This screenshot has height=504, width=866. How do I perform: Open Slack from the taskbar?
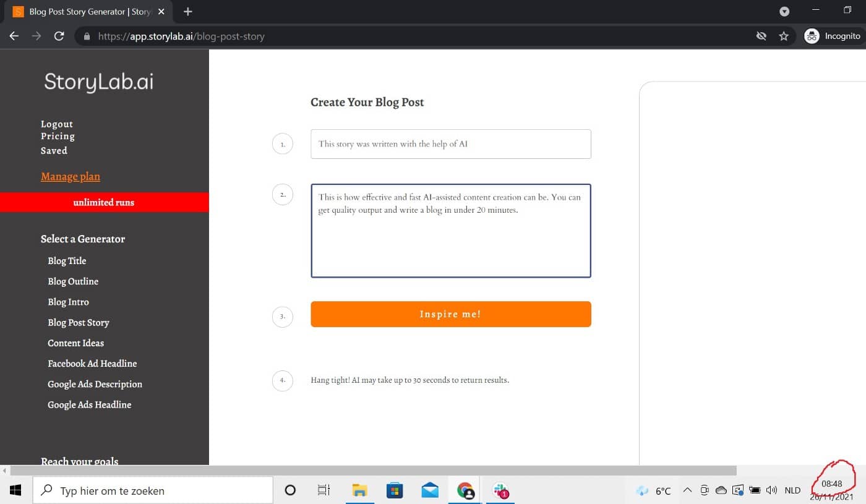point(500,491)
